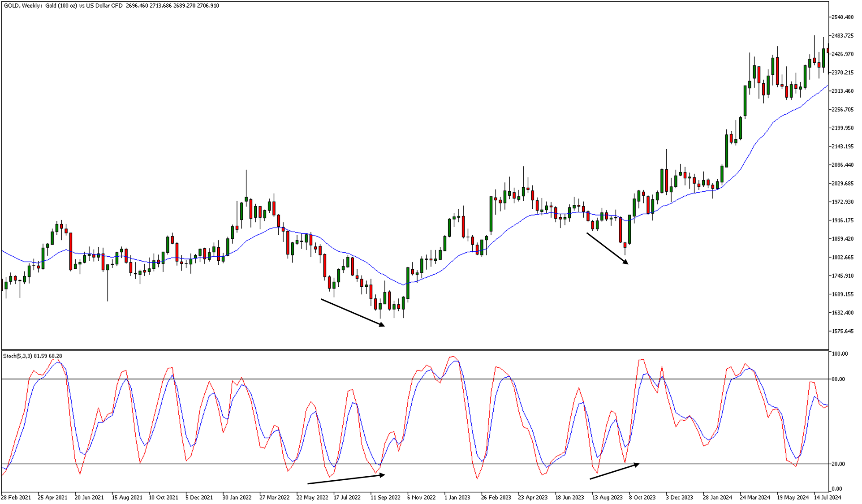Pick the 1632.400 price axis label
This screenshot has height=504, width=862.
tap(842, 313)
